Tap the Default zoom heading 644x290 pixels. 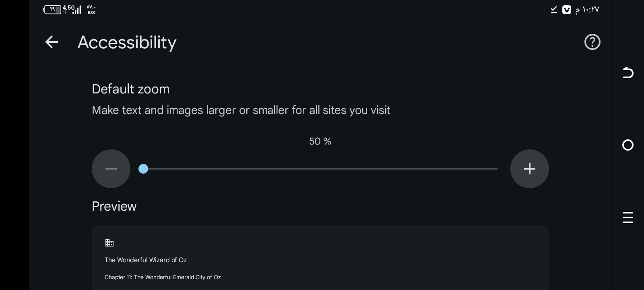(130, 89)
